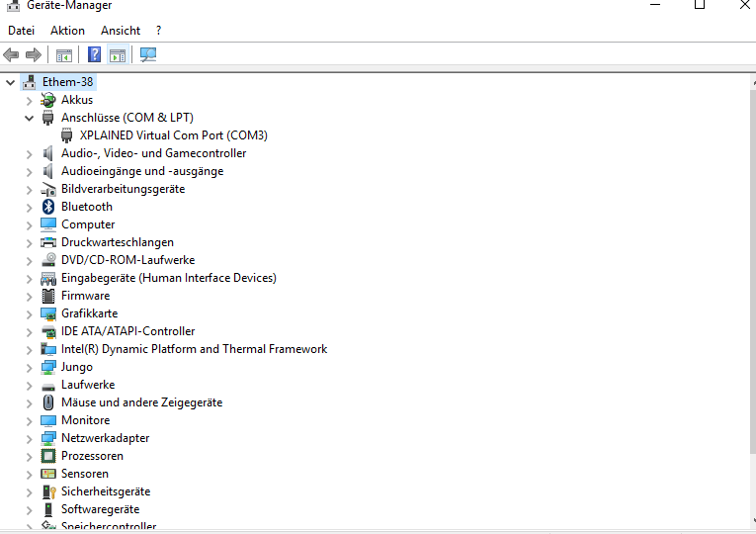Select the Sensoren tree item label
The image size is (756, 534).
[85, 474]
